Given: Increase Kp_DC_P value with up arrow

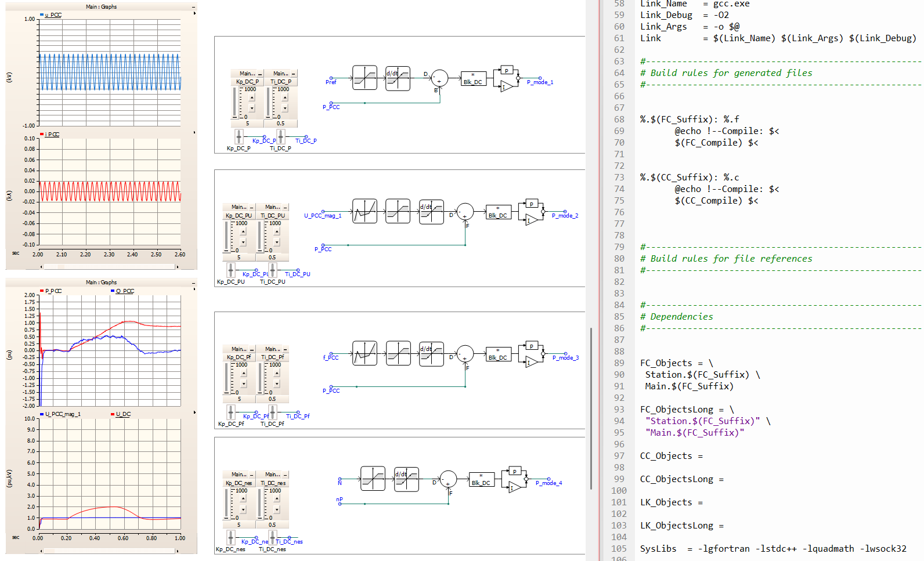Looking at the screenshot, I should (252, 98).
